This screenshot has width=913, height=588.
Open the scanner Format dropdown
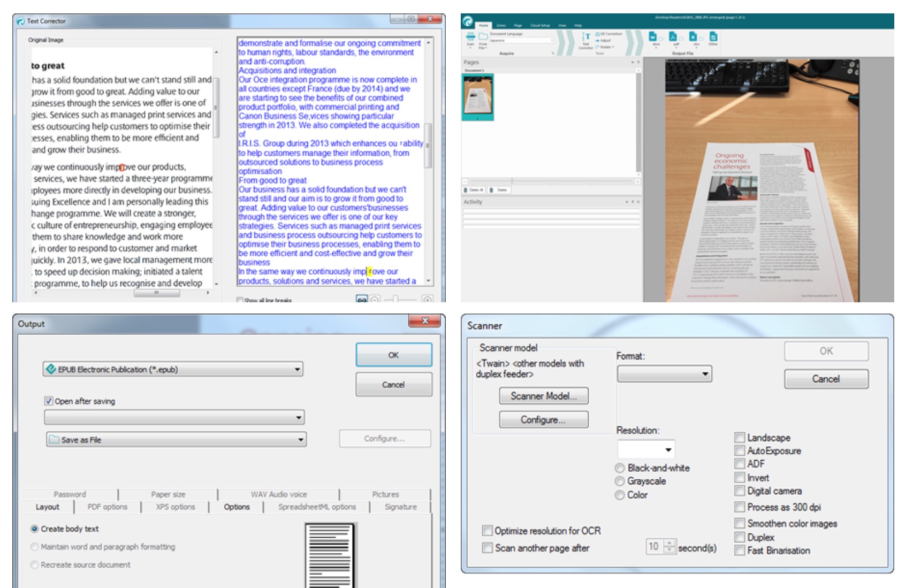[x=705, y=373]
